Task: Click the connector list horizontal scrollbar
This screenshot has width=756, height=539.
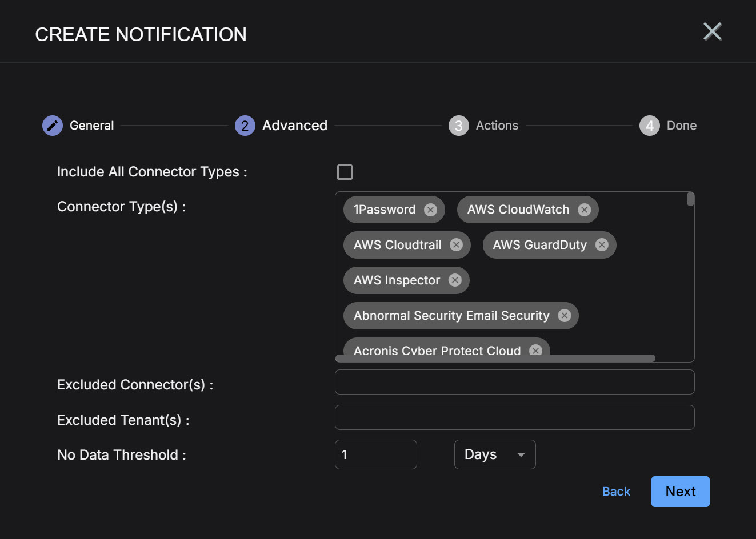Action: click(495, 359)
